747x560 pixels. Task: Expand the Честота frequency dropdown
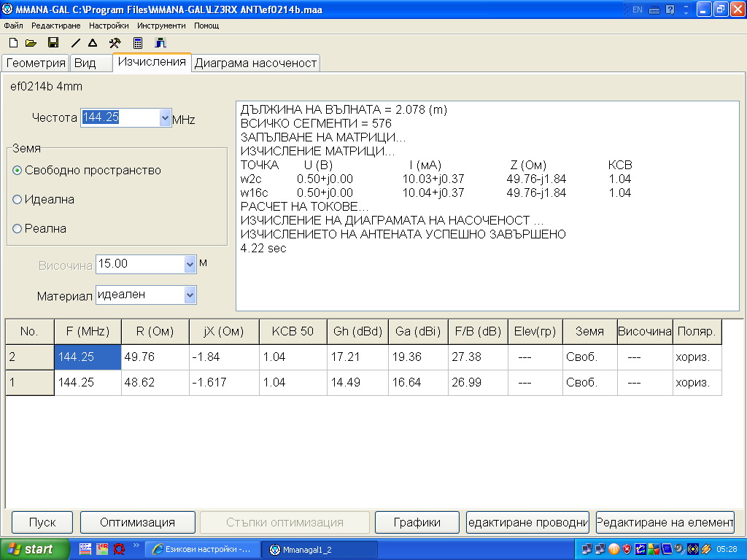[164, 118]
